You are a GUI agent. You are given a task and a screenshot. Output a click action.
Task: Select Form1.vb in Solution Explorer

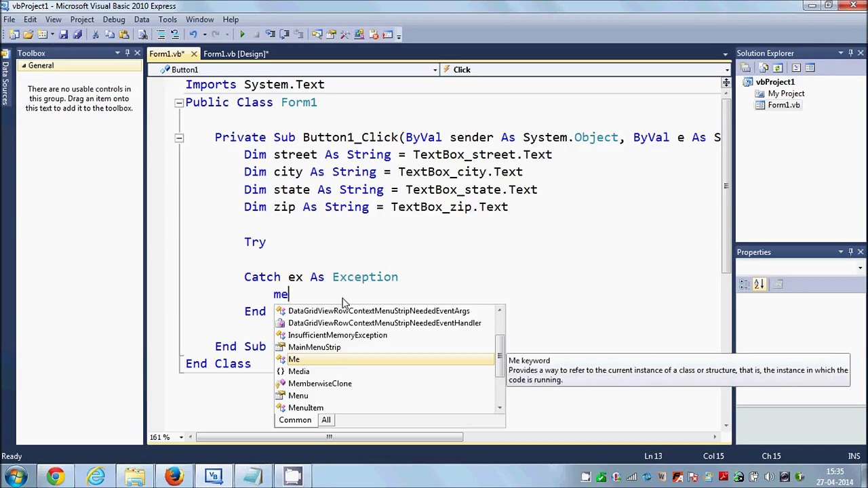click(783, 105)
